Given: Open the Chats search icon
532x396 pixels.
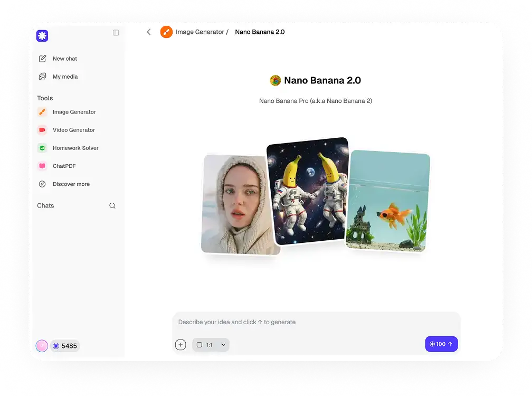Looking at the screenshot, I should pos(112,205).
